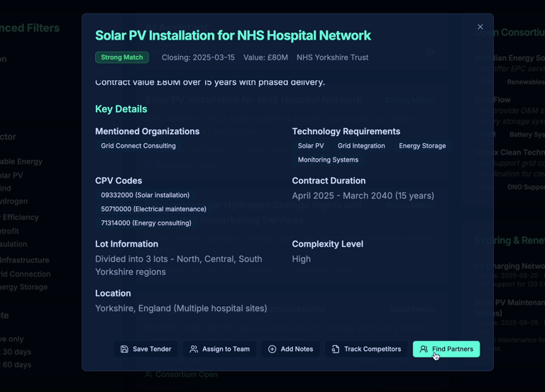
Task: Click the Monitoring Systems technology tag
Action: click(x=328, y=159)
